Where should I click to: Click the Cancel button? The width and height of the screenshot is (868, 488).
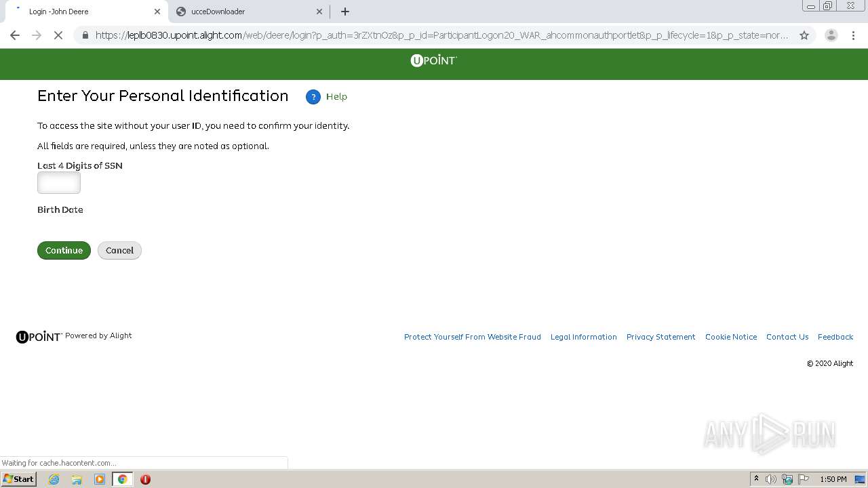[x=119, y=250]
